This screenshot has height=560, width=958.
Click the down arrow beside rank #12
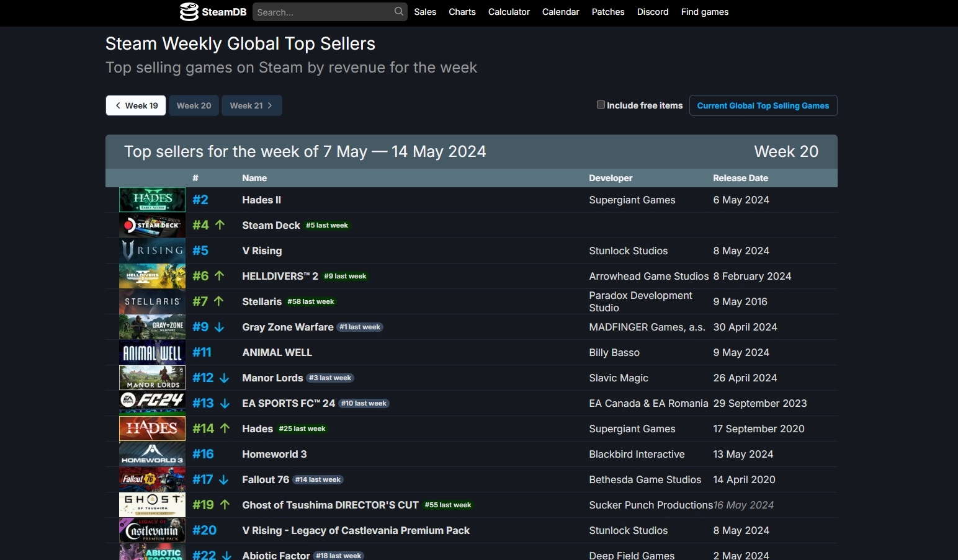coord(225,378)
